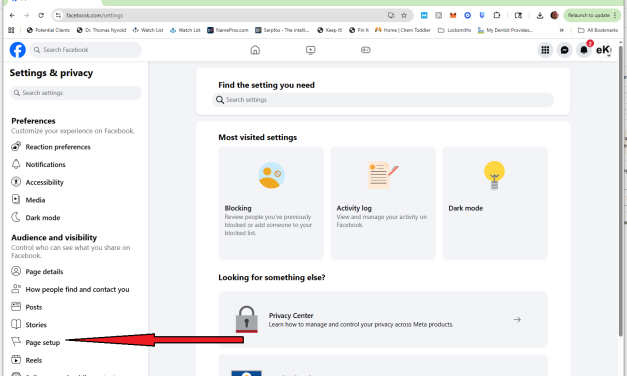Open Media settings in sidebar
Image resolution: width=627 pixels, height=376 pixels.
pyautogui.click(x=28, y=200)
